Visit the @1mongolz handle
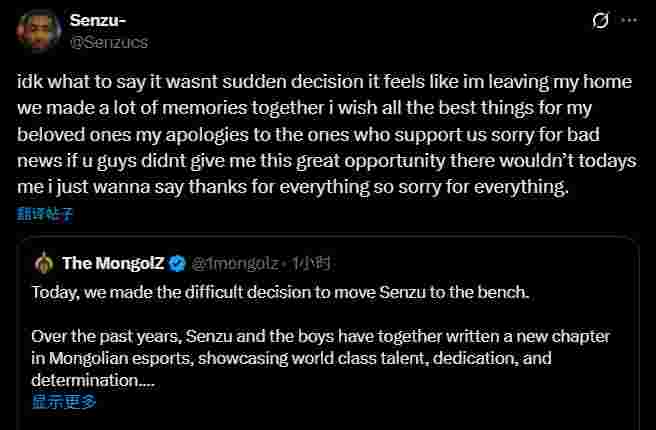This screenshot has height=430, width=656. [235, 264]
